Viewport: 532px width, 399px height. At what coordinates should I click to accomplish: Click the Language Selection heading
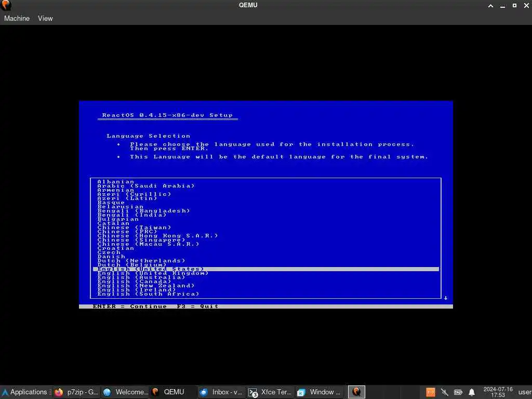[x=148, y=136]
